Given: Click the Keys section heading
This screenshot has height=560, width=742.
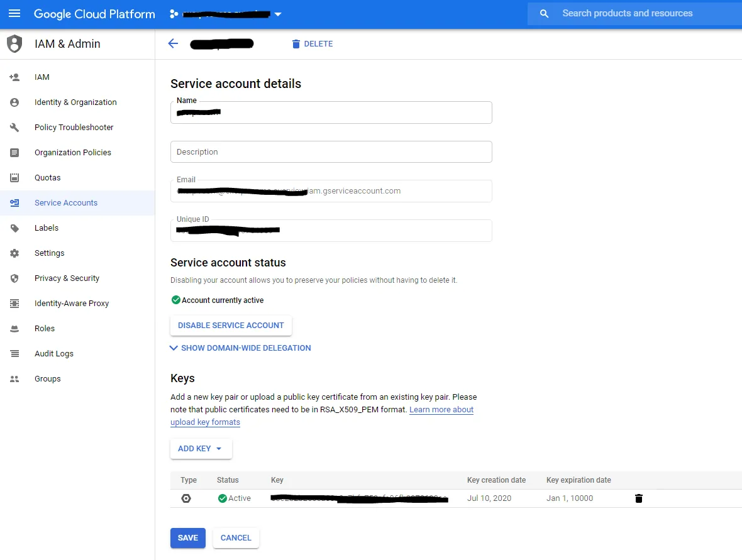Looking at the screenshot, I should [x=182, y=378].
